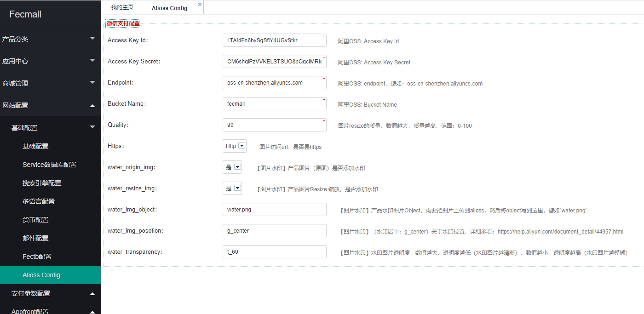
Task: Click the "water_origin_img:" label
Action: (132, 167)
